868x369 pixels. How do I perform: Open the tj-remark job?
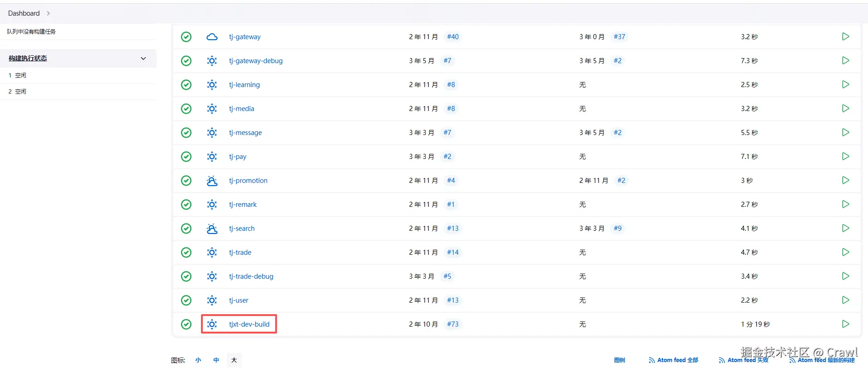pos(243,205)
